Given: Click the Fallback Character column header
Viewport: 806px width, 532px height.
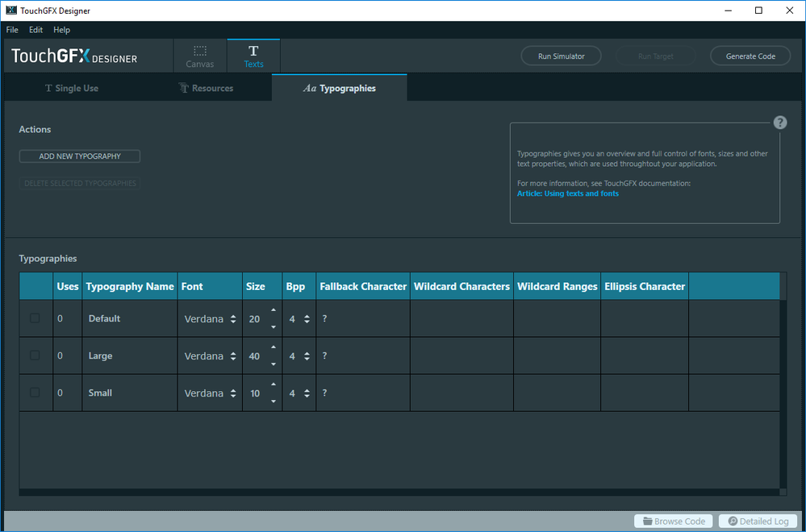Looking at the screenshot, I should click(363, 286).
